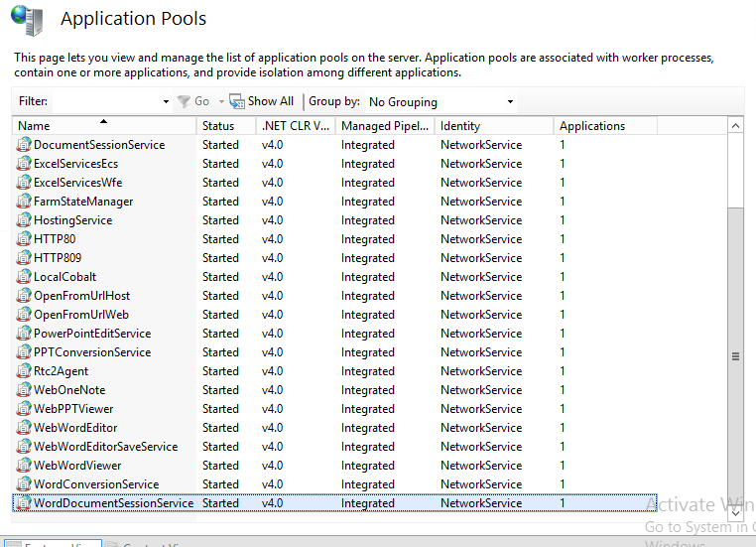Click the Show All toolbar icon
Screen dimensions: 756x547
[x=237, y=101]
